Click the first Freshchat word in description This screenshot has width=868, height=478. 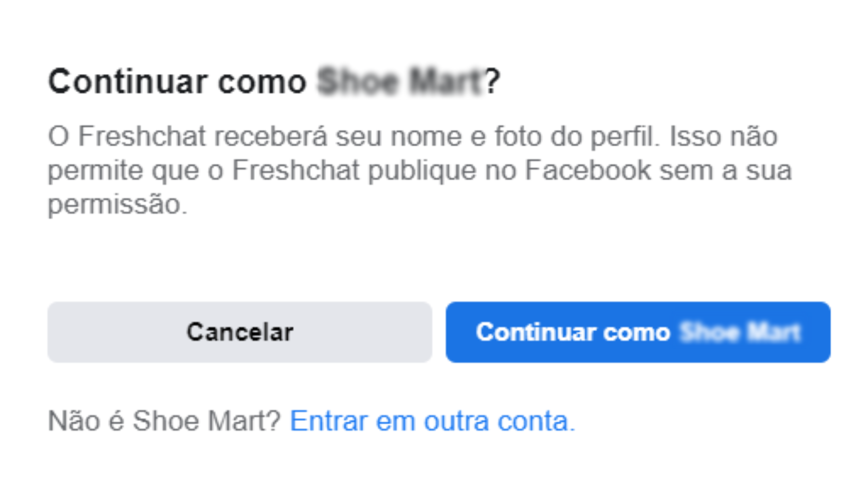[x=142, y=136]
